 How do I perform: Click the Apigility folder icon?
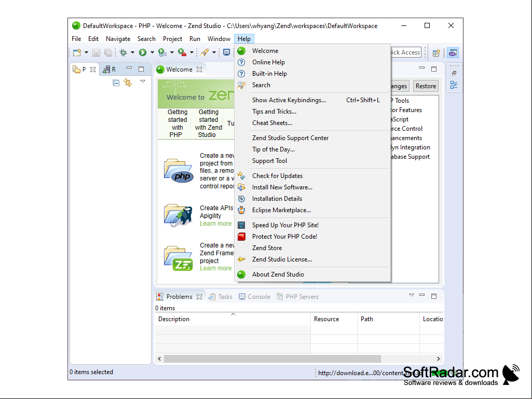pyautogui.click(x=178, y=215)
